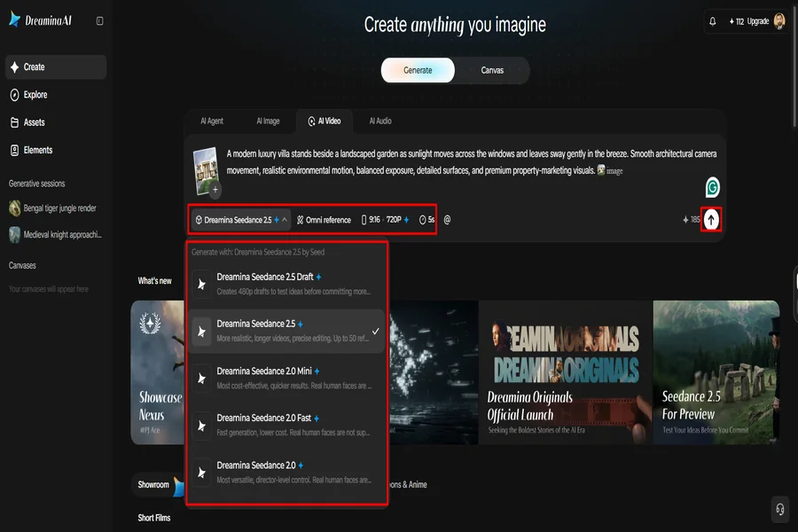Screen dimensions: 798x532
Task: Open the 9:16 720P aspect ratio settings
Action: point(386,220)
